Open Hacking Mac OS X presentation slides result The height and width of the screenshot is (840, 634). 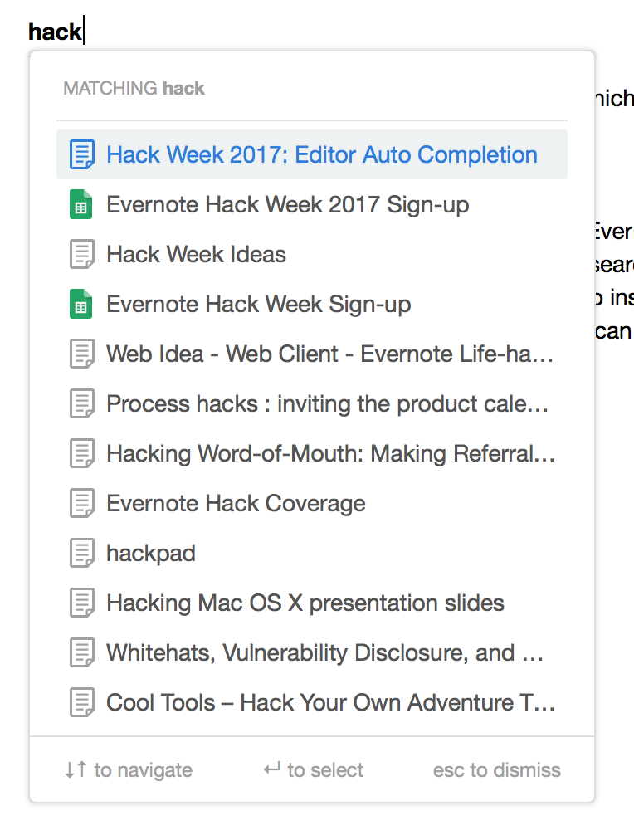[305, 603]
